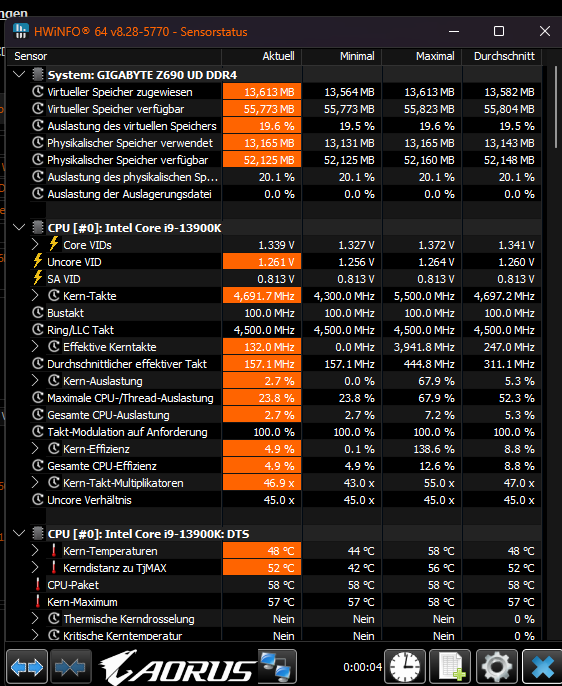Click the HWiNFO app icon in title bar

21,31
